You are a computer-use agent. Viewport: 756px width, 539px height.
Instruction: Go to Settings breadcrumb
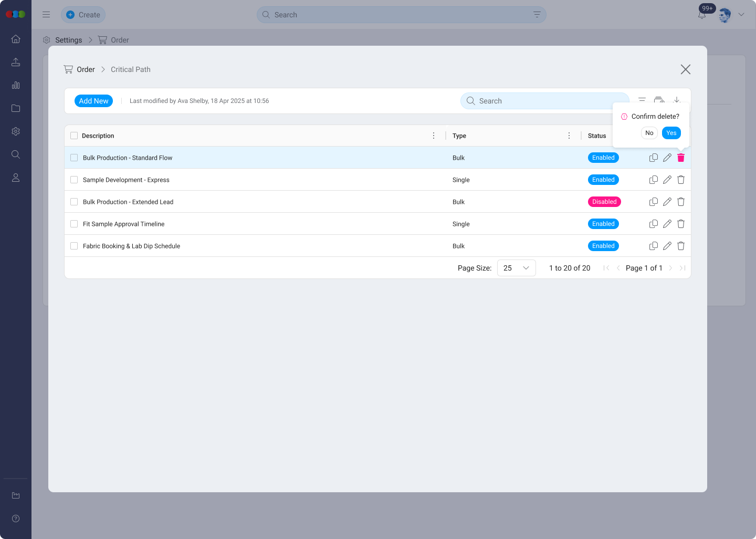click(x=68, y=40)
